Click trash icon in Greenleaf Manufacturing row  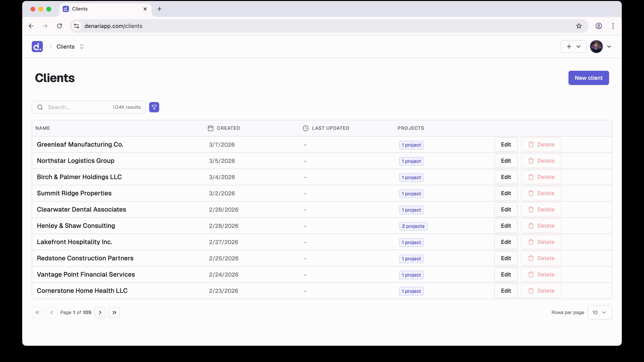pos(531,145)
